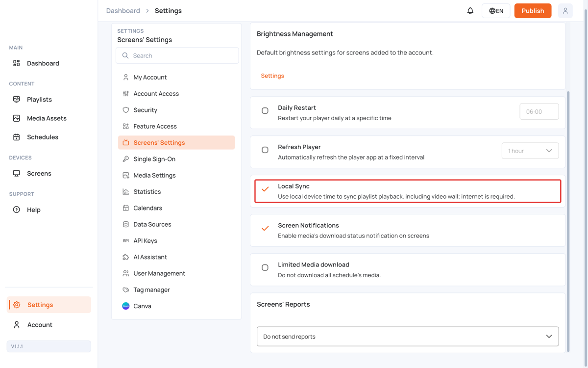The image size is (588, 368).
Task: Click the Tag manager tag icon
Action: (126, 290)
